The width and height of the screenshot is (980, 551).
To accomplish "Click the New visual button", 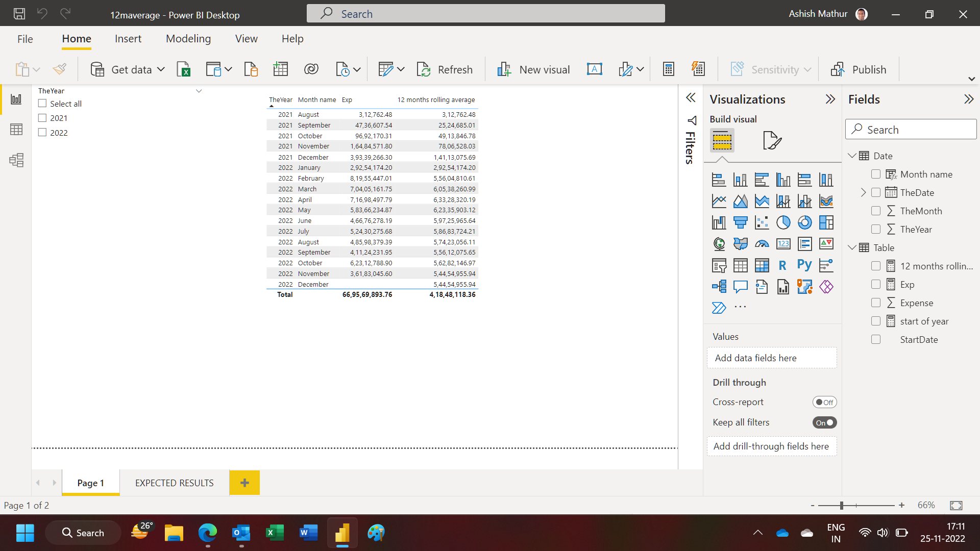I will coord(533,69).
